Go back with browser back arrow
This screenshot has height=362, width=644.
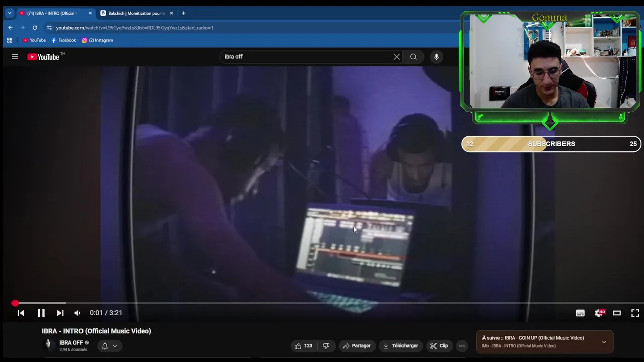click(10, 28)
